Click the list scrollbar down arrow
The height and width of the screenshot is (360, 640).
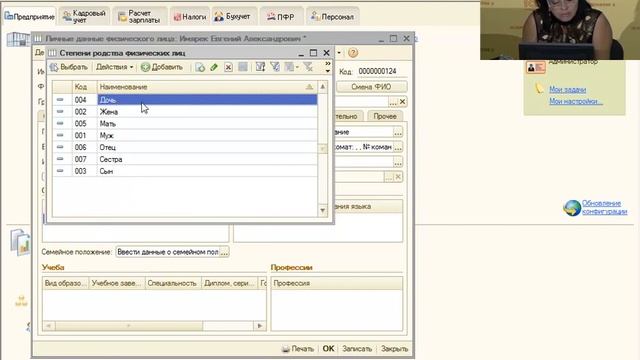coord(322,211)
